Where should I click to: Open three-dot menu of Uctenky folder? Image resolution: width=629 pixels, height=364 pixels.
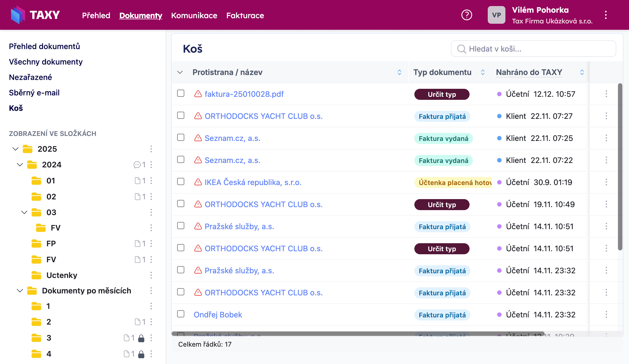pyautogui.click(x=151, y=275)
